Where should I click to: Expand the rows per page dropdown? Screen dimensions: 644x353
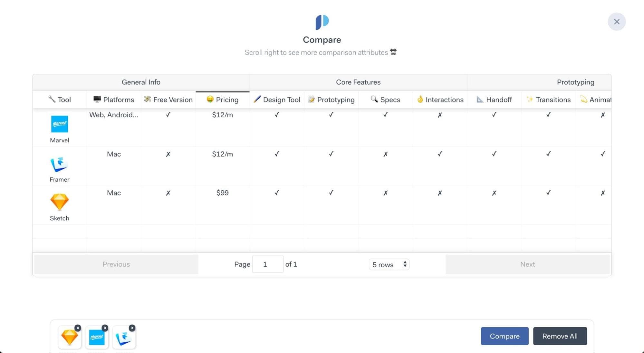pos(388,264)
